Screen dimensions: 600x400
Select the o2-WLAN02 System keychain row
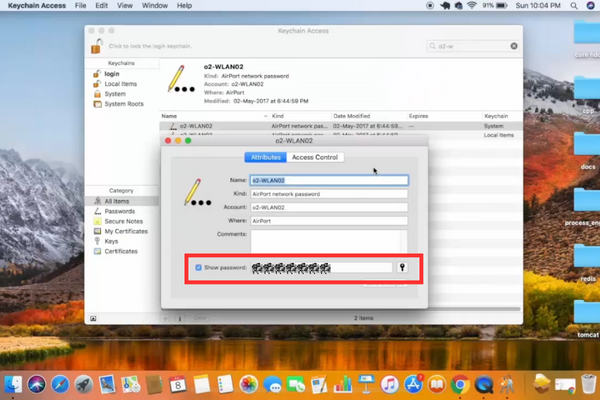(341, 126)
